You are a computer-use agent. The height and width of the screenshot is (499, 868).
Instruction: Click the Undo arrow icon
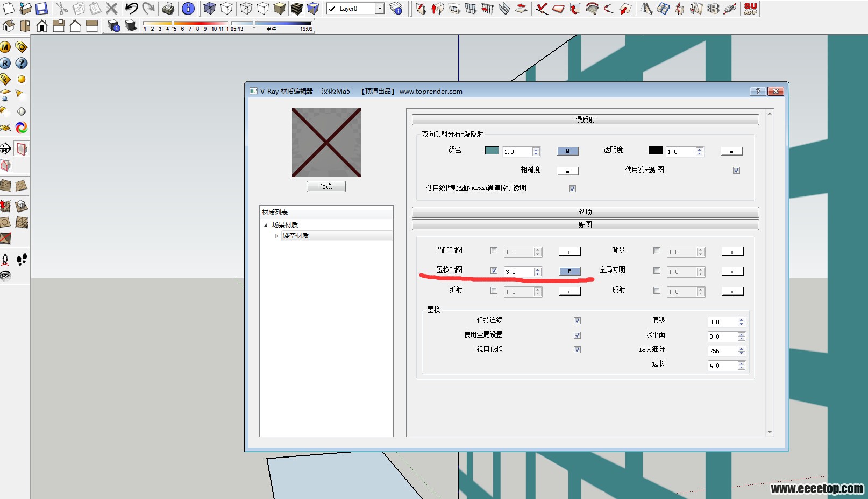[132, 8]
